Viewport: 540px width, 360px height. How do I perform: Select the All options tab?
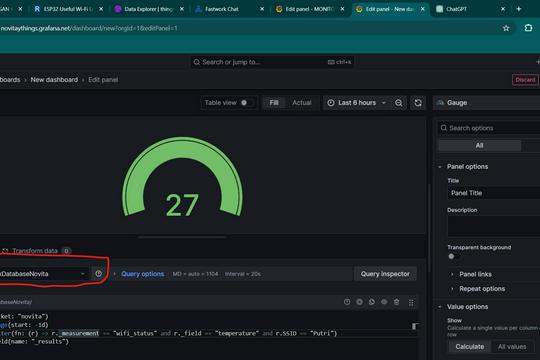[x=479, y=145]
